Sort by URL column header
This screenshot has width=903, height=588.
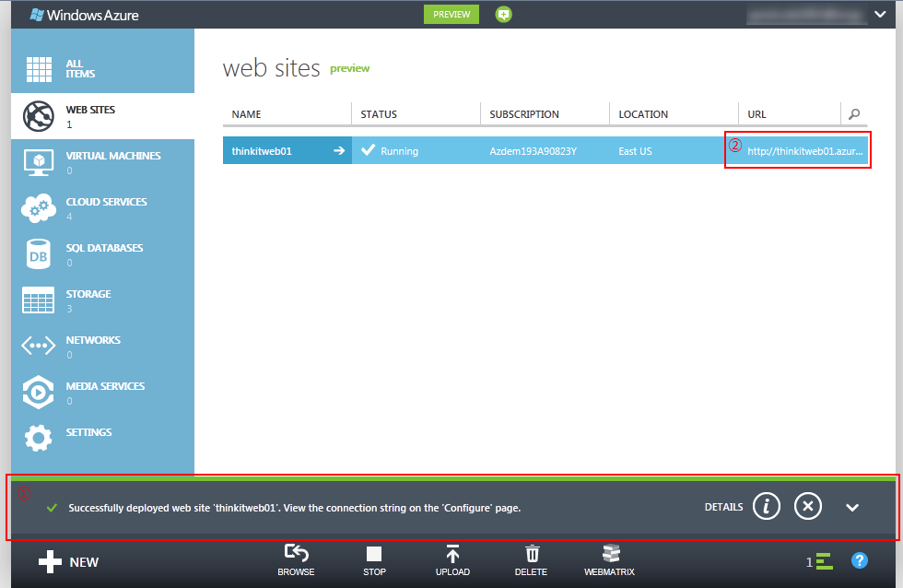pos(756,114)
